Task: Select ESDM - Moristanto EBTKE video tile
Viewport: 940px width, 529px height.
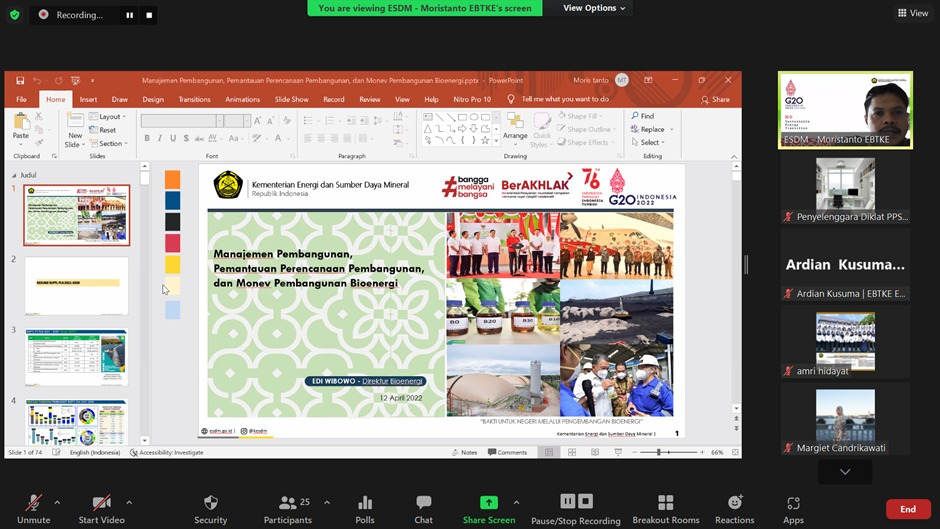Action: (x=845, y=110)
